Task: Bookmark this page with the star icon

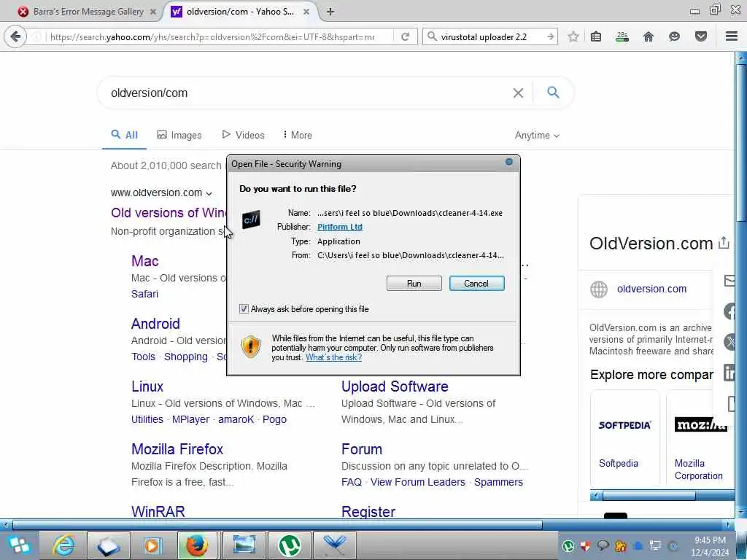Action: click(x=573, y=36)
